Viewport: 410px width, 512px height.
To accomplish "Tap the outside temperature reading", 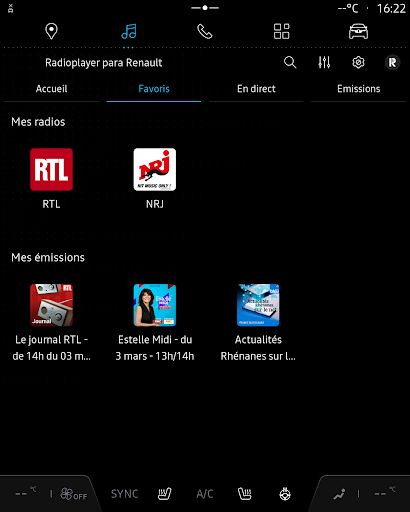I will tap(348, 9).
